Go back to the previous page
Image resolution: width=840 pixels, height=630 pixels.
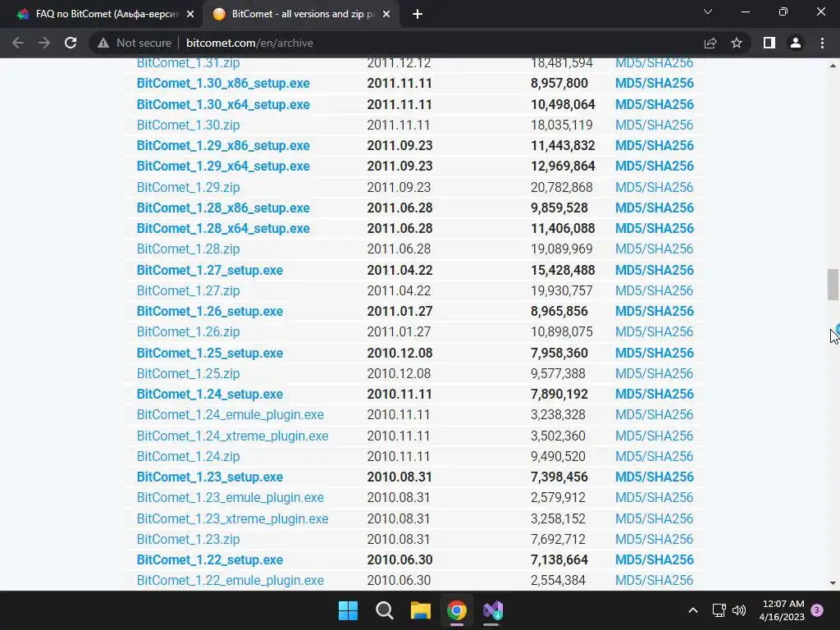tap(18, 43)
